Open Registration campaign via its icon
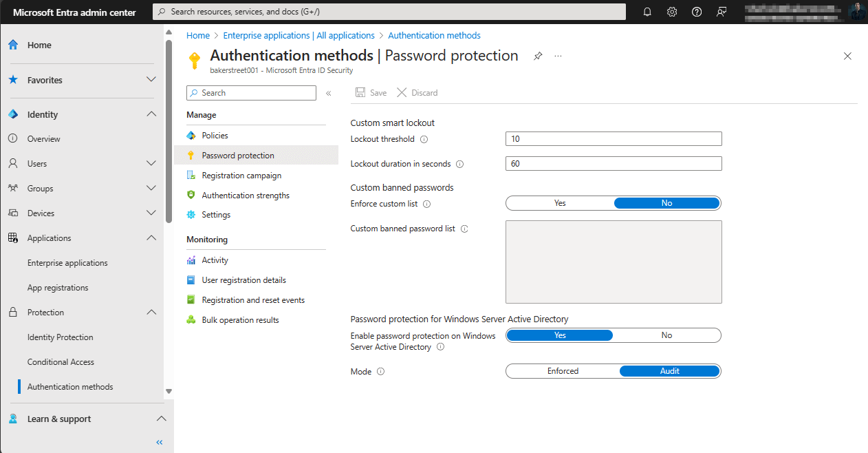The width and height of the screenshot is (868, 453). coord(191,175)
